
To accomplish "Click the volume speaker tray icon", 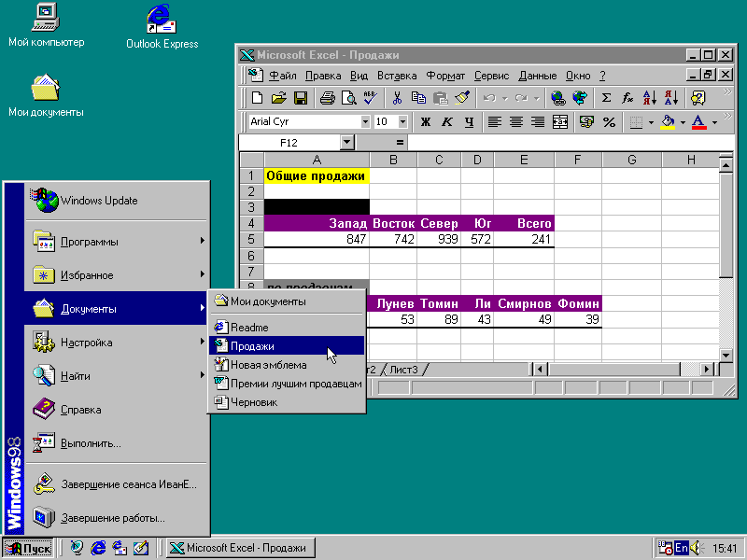I will click(x=696, y=548).
